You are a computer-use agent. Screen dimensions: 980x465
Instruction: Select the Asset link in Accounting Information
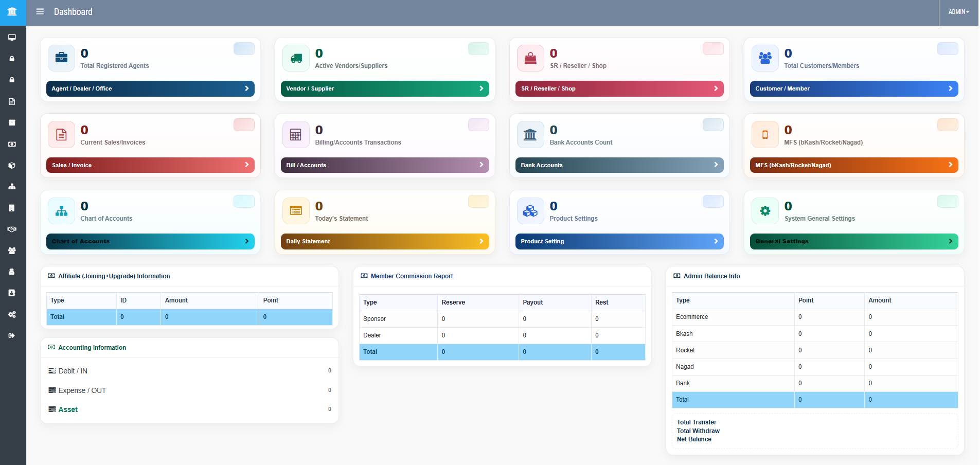(x=68, y=409)
